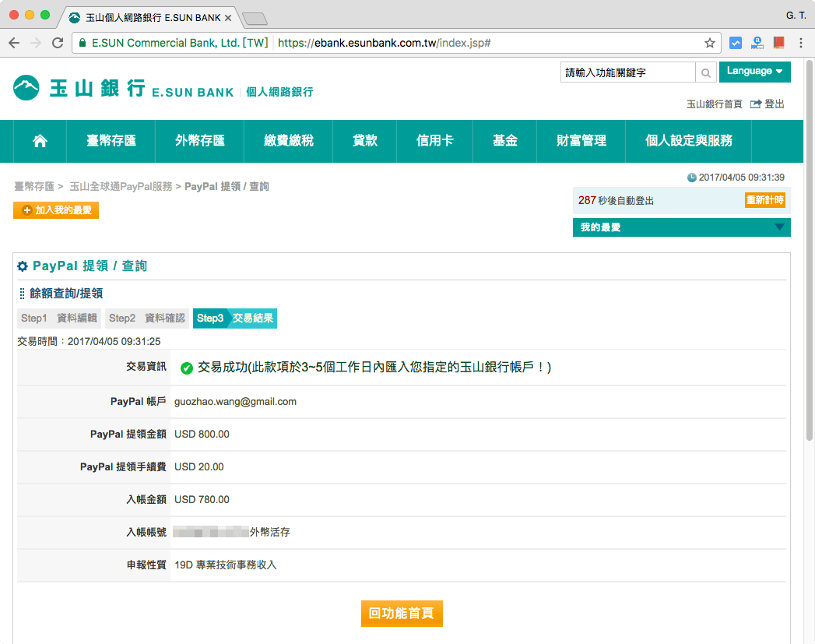The width and height of the screenshot is (815, 644).
Task: Reload the page with the refresh icon
Action: (57, 43)
